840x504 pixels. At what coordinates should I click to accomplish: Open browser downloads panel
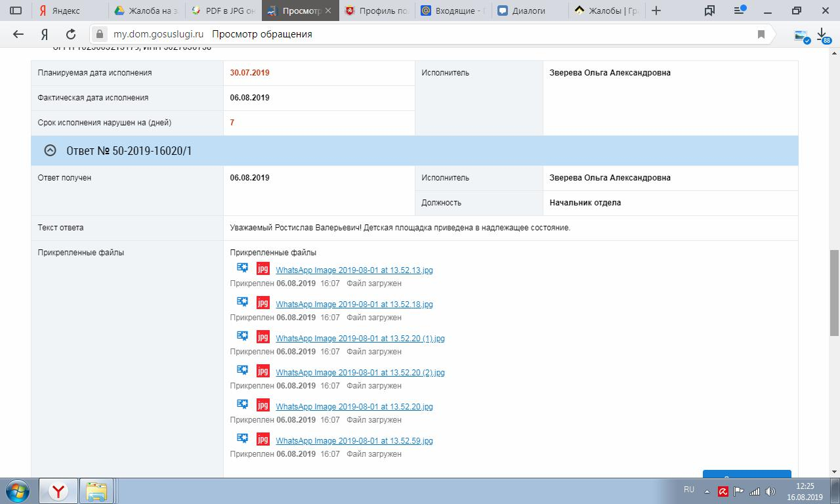pyautogui.click(x=822, y=35)
